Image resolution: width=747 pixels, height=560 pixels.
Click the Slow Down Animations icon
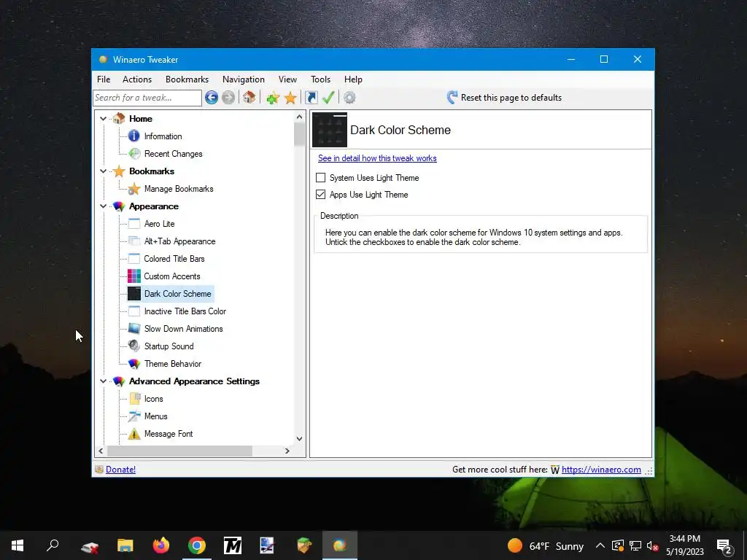(134, 329)
